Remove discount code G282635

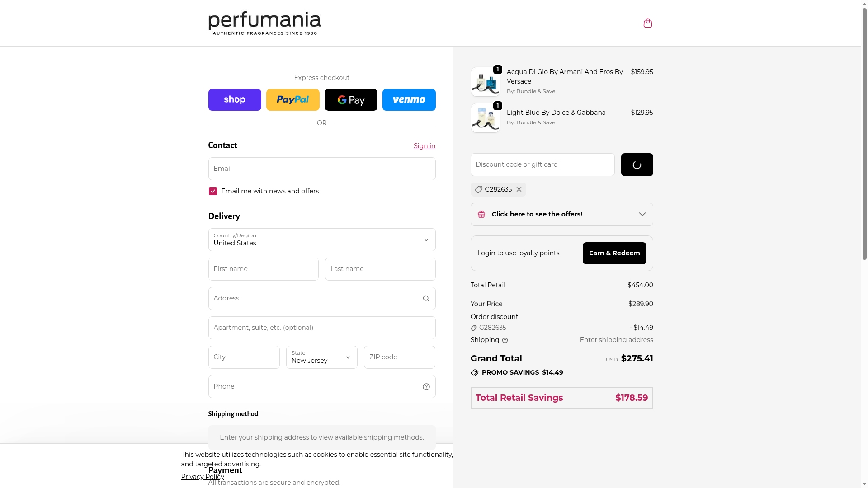519,190
